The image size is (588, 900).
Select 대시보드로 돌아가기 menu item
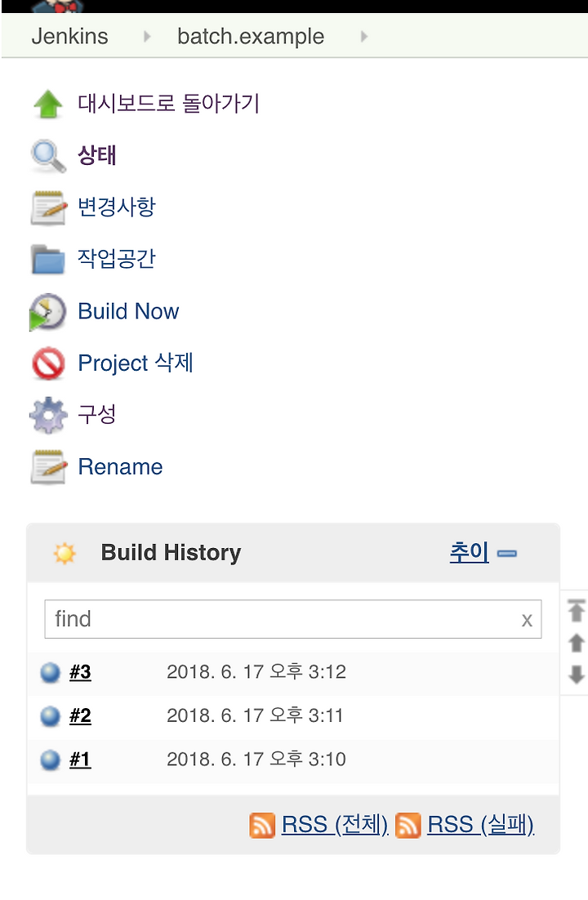coord(169,104)
